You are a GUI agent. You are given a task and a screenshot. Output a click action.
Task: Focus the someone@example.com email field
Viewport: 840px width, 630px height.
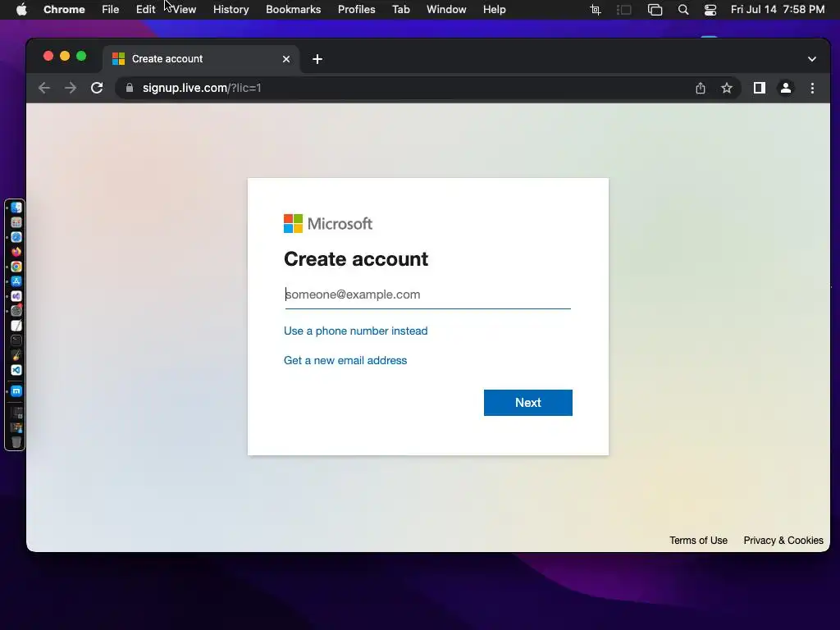click(x=427, y=294)
